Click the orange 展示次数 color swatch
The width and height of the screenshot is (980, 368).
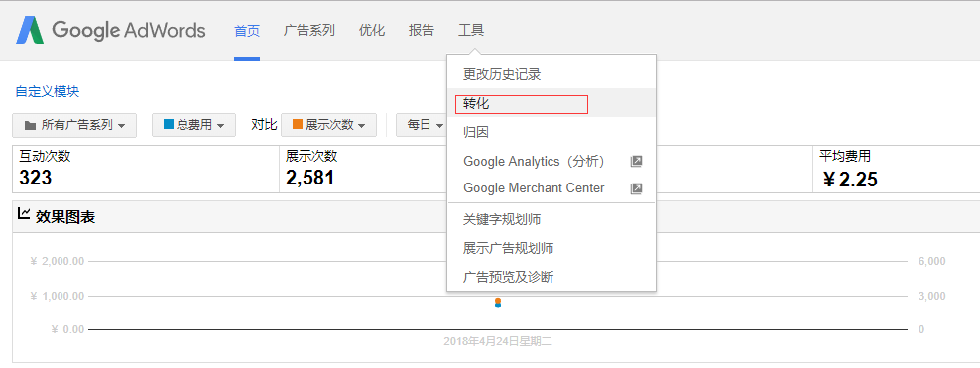[x=298, y=124]
